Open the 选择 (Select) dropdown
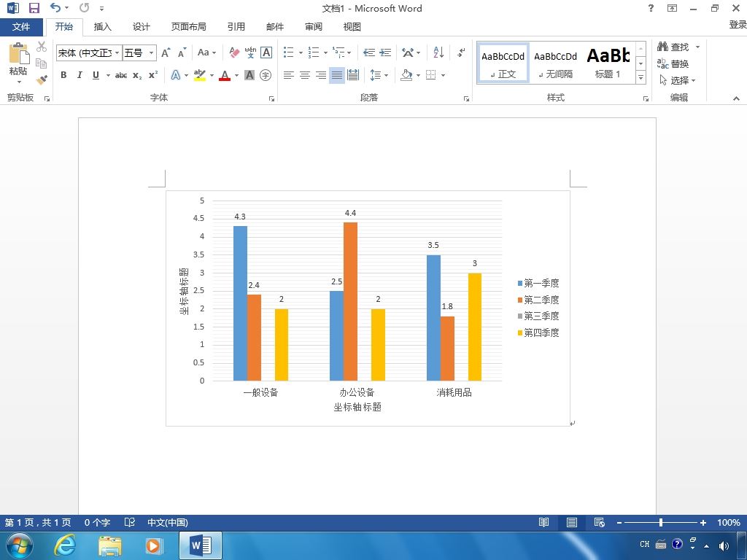Screen dimensions: 747x560 [x=678, y=80]
